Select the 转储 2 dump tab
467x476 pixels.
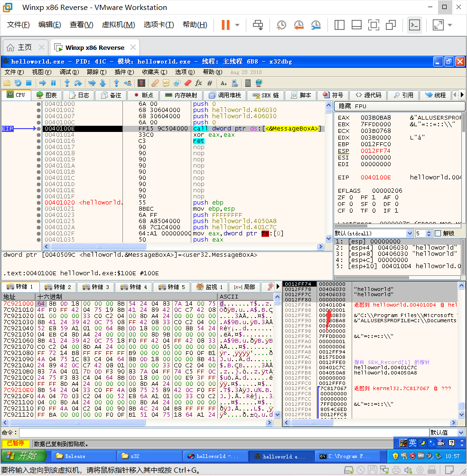(x=58, y=287)
